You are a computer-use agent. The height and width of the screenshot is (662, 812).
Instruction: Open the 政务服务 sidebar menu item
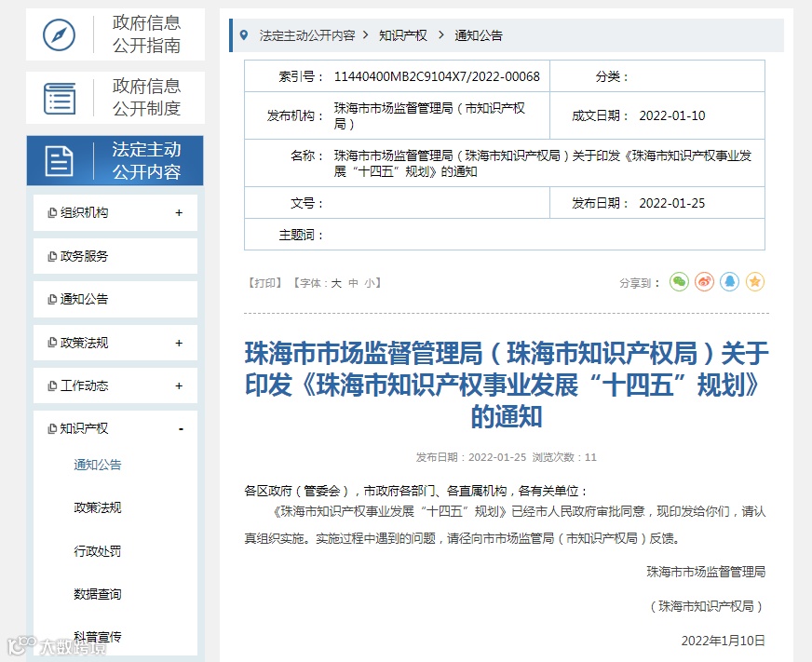click(115, 256)
